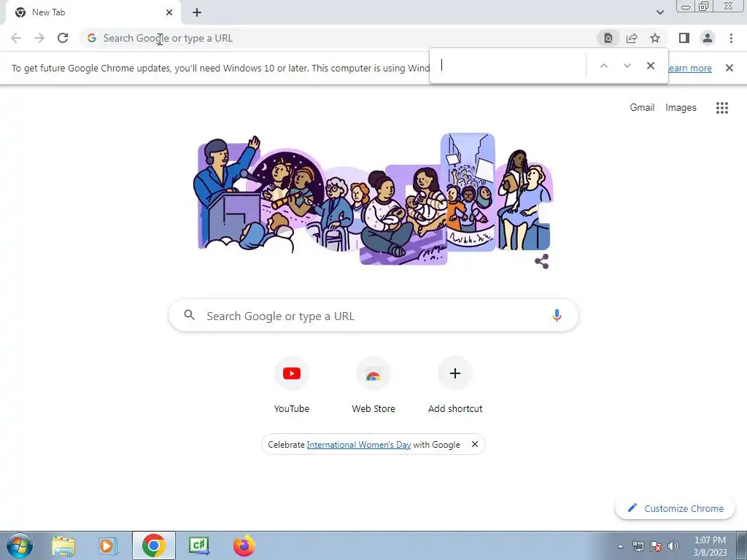The height and width of the screenshot is (560, 747).
Task: Share the Google doodle
Action: tap(542, 261)
